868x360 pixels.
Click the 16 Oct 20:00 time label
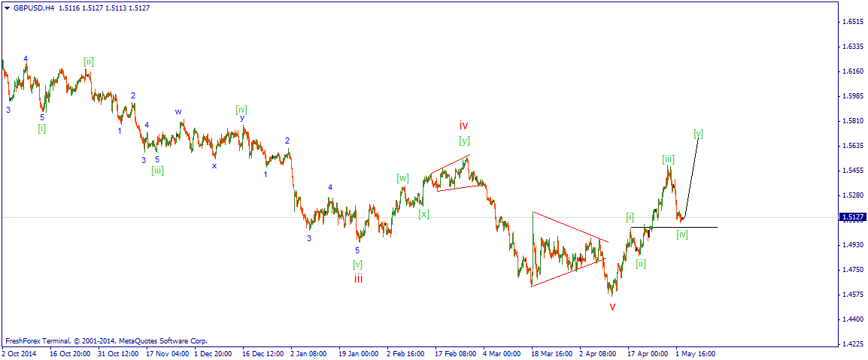pos(68,352)
